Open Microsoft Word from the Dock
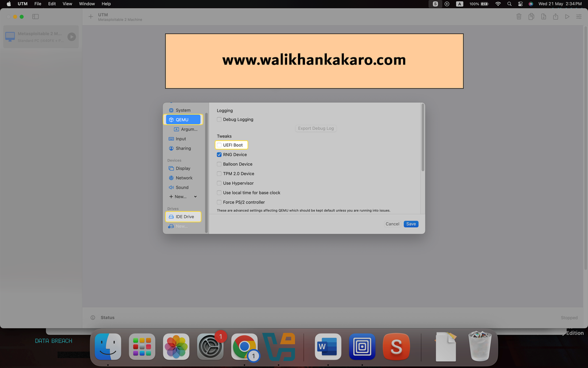588x368 pixels. click(328, 347)
